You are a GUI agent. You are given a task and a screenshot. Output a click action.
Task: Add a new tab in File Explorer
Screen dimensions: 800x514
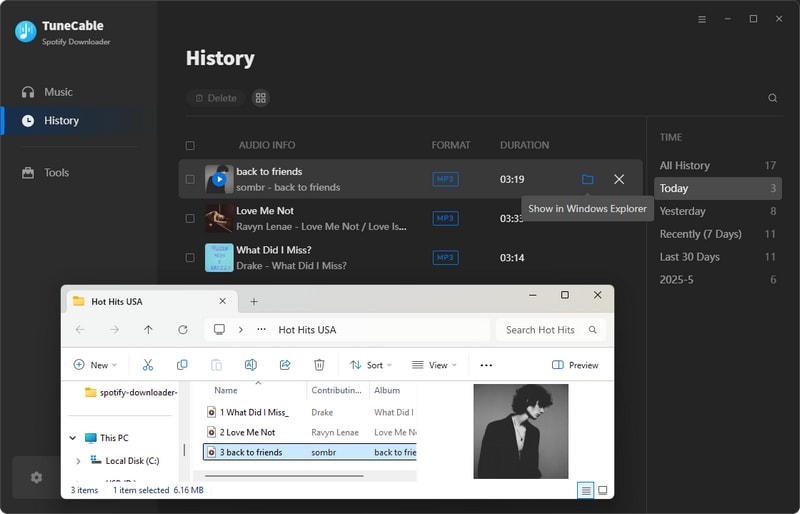coord(254,302)
